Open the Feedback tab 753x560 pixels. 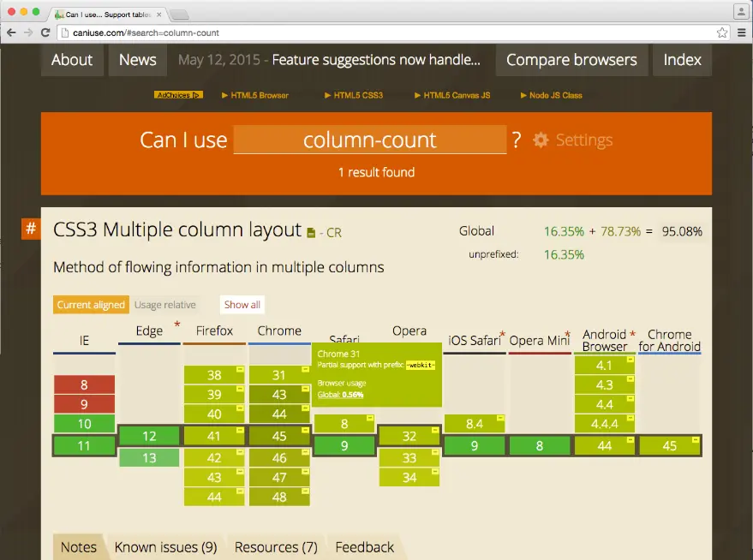[x=365, y=547]
